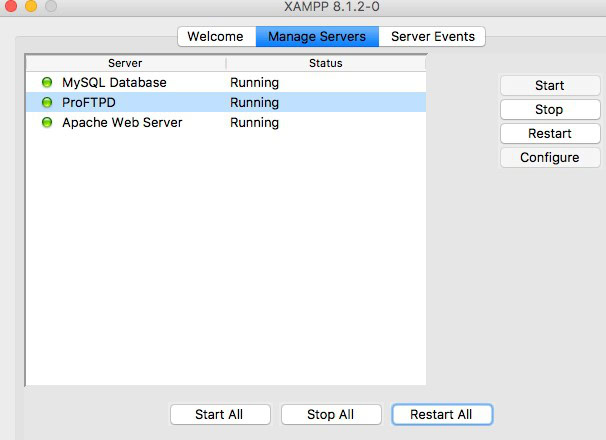Switch to the Welcome tab
This screenshot has height=440, width=606.
pos(217,36)
